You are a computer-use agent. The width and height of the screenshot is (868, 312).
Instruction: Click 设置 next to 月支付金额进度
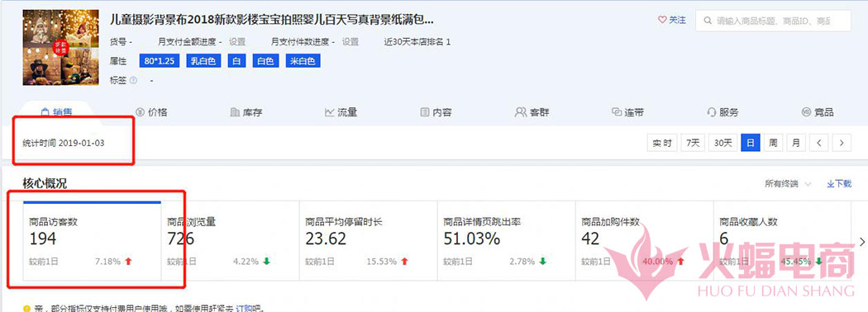[x=237, y=41]
